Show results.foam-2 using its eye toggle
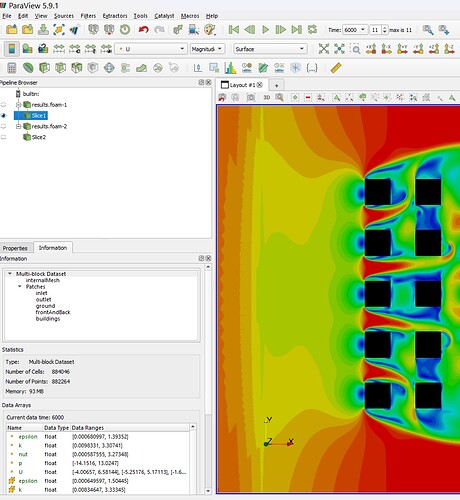 click(x=4, y=126)
